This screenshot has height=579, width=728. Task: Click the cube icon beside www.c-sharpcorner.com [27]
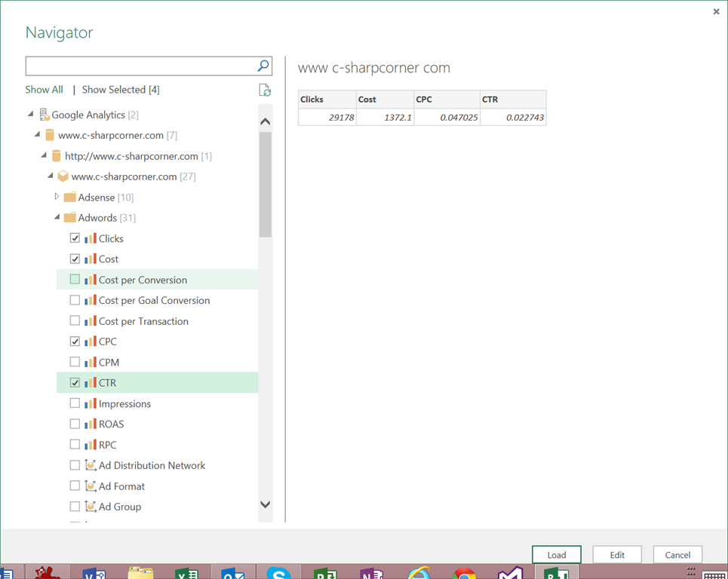pos(63,176)
